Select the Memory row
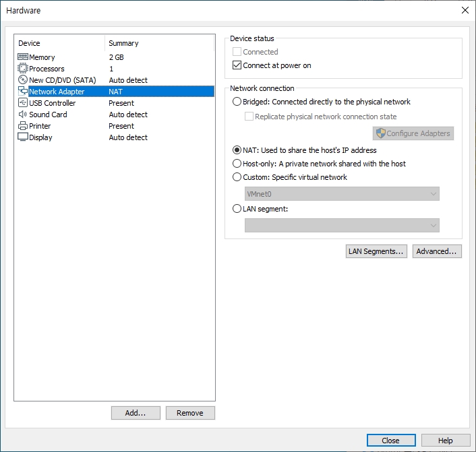This screenshot has width=476, height=452. (115, 57)
